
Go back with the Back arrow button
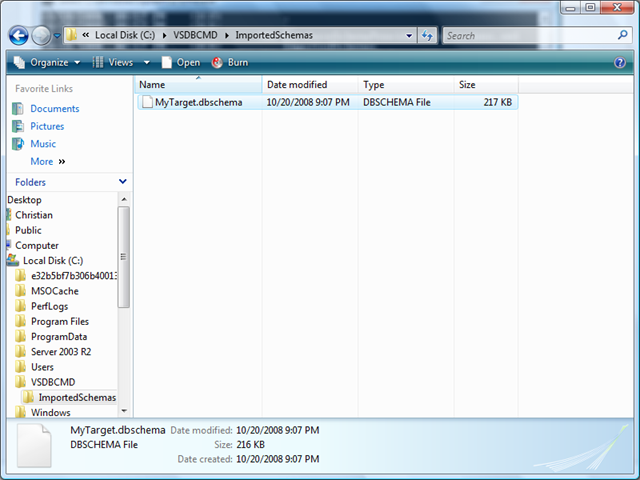[19, 36]
